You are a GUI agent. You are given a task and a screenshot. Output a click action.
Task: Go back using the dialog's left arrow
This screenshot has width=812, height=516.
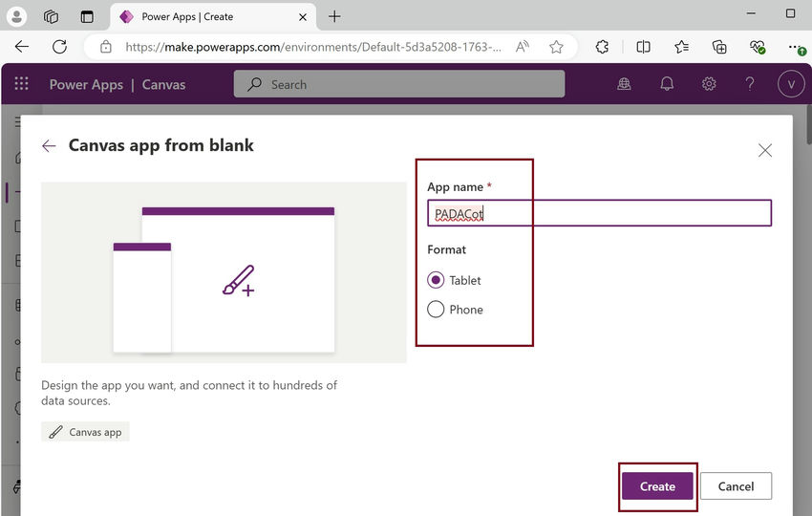(x=49, y=146)
